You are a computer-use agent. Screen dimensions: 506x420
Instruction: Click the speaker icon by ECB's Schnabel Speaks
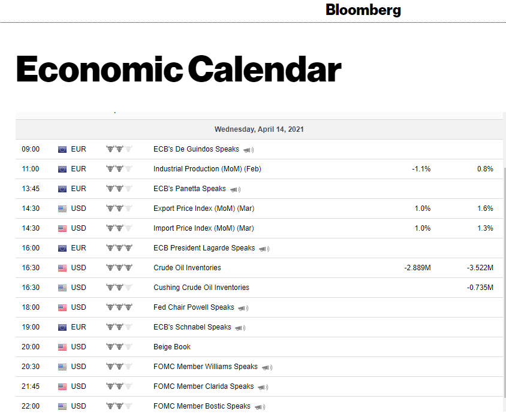[240, 328]
